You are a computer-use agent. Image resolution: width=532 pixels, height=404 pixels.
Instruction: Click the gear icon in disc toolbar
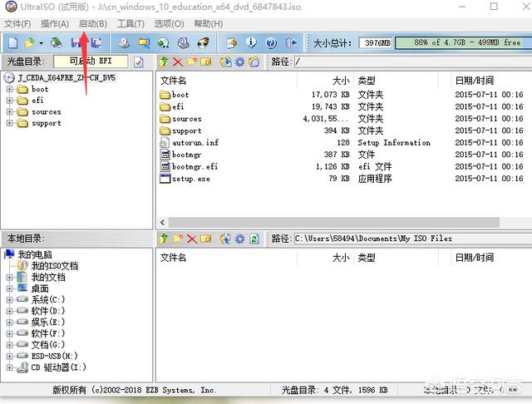239,62
